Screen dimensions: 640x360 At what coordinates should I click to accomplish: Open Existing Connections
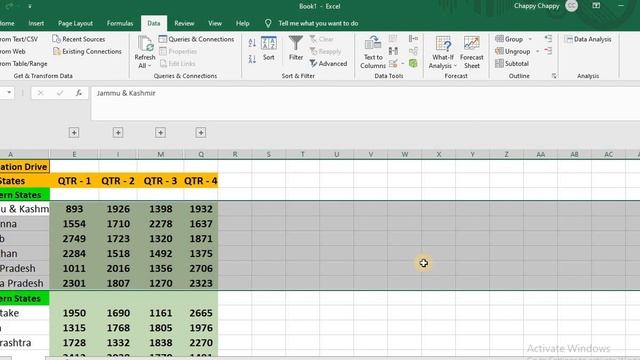click(87, 51)
